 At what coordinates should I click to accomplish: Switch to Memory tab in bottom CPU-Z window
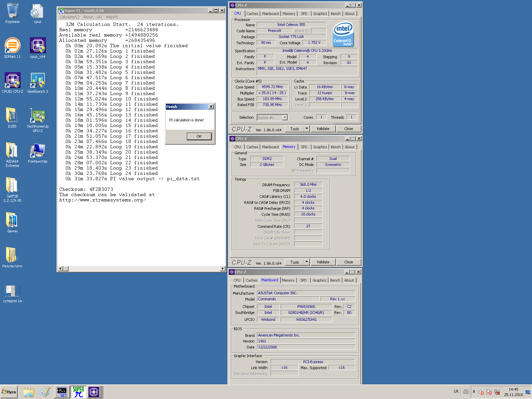tap(288, 280)
